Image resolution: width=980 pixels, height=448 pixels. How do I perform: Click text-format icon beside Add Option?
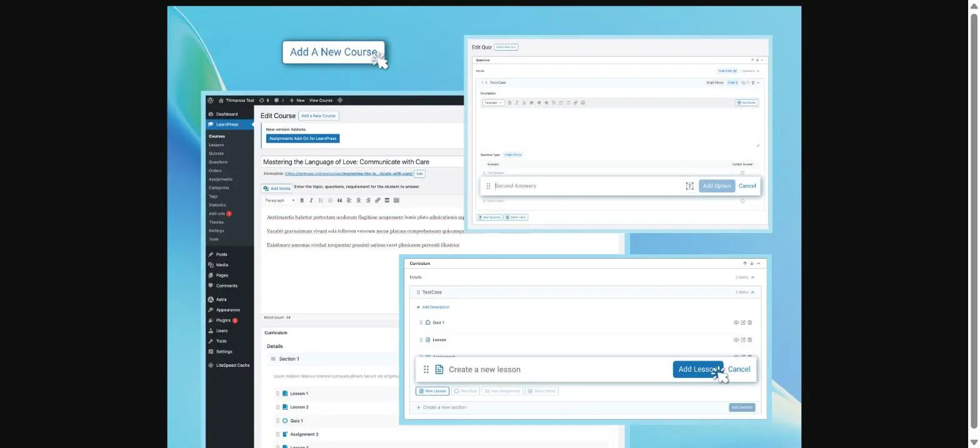pos(690,186)
